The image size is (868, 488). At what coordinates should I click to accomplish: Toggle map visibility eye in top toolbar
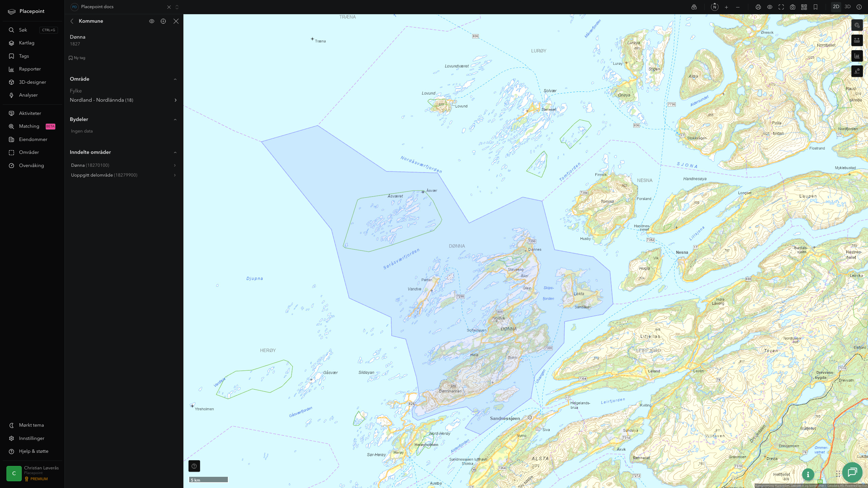[x=770, y=7]
